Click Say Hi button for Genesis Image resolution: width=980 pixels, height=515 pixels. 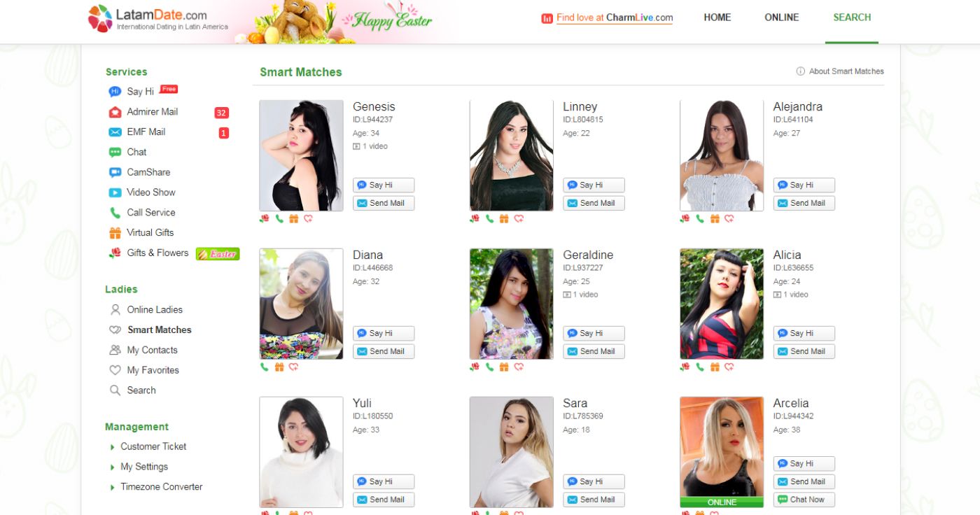pyautogui.click(x=384, y=185)
